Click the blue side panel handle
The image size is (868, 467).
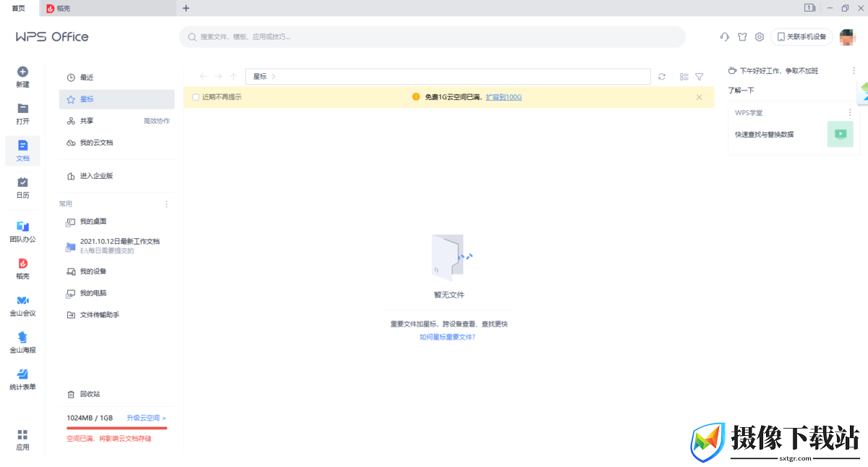click(864, 93)
